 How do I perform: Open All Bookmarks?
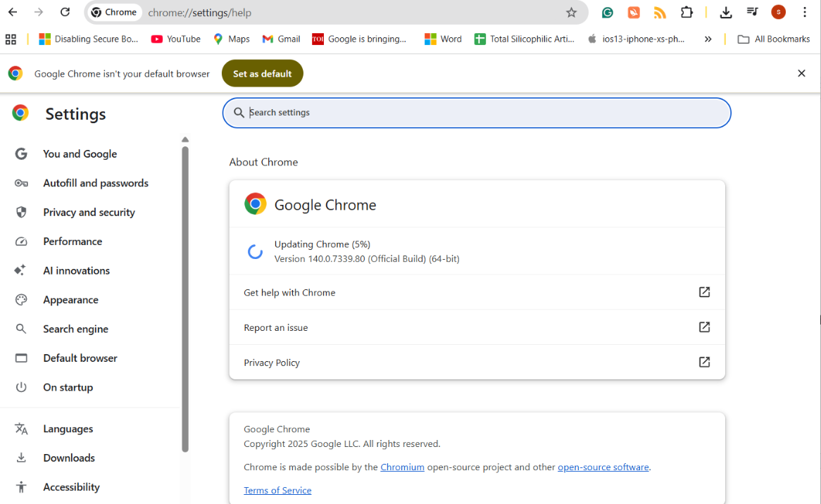click(772, 39)
